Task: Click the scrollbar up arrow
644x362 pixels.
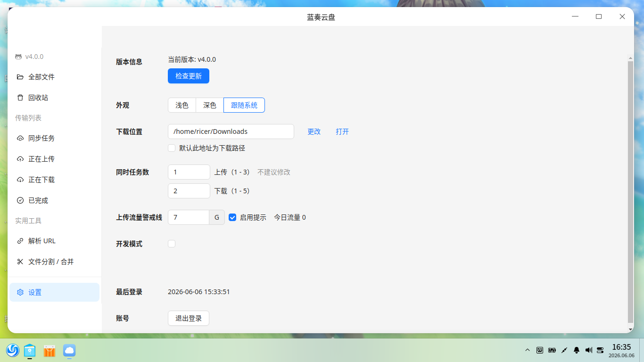Action: [631, 58]
